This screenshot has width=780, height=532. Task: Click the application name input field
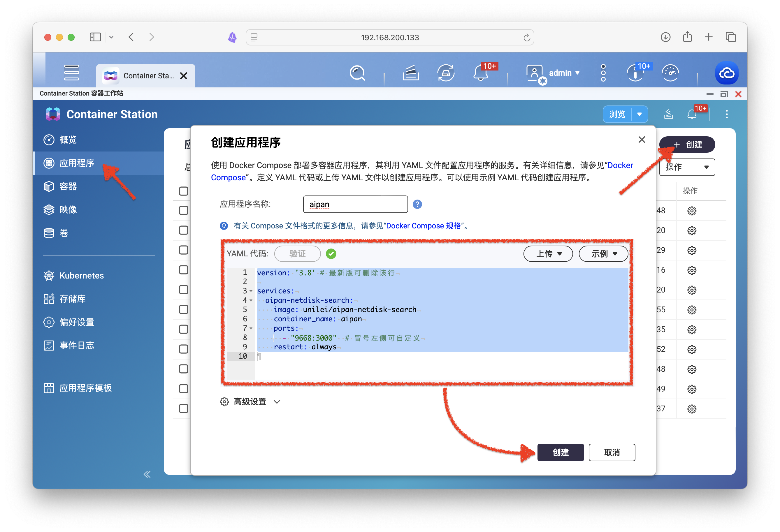click(355, 204)
